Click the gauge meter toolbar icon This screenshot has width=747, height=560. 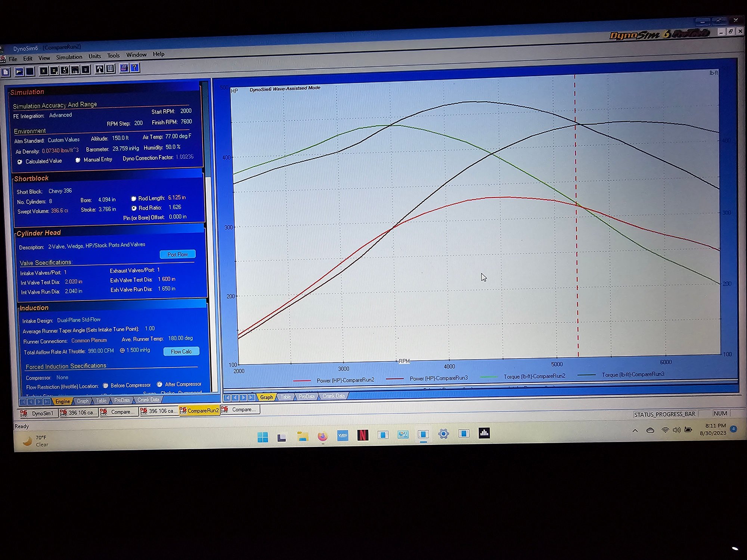pos(75,70)
